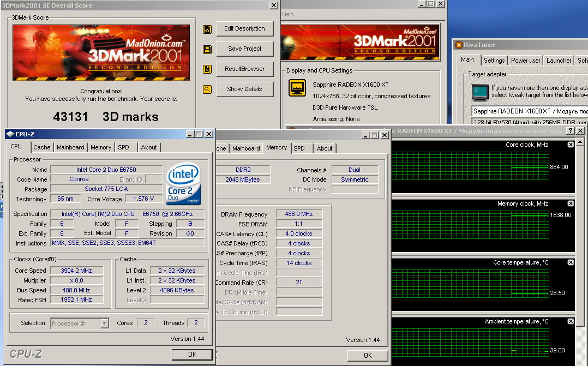
Task: Open the RivaTuner target adapter list
Action: [530, 111]
